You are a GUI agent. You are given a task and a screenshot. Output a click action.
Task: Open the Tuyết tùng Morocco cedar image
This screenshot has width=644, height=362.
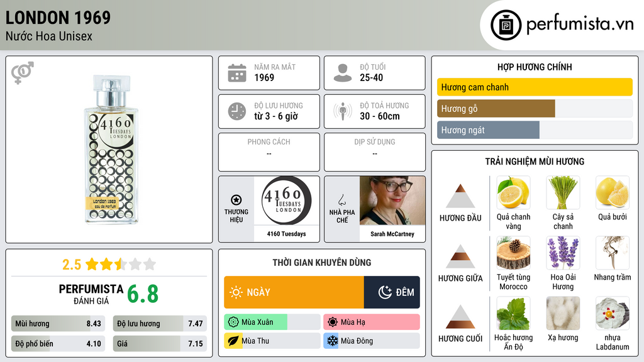point(513,253)
